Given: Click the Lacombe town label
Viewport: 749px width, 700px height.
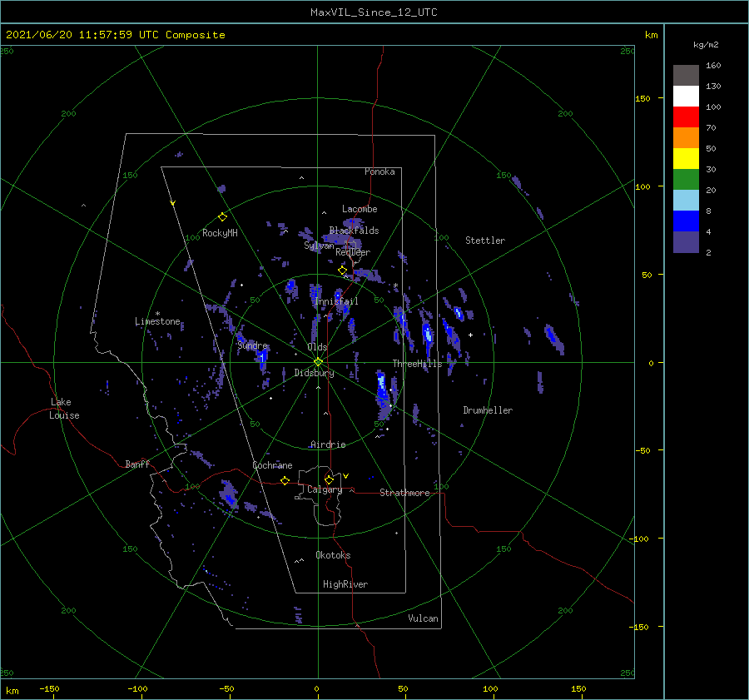Looking at the screenshot, I should click(360, 209).
